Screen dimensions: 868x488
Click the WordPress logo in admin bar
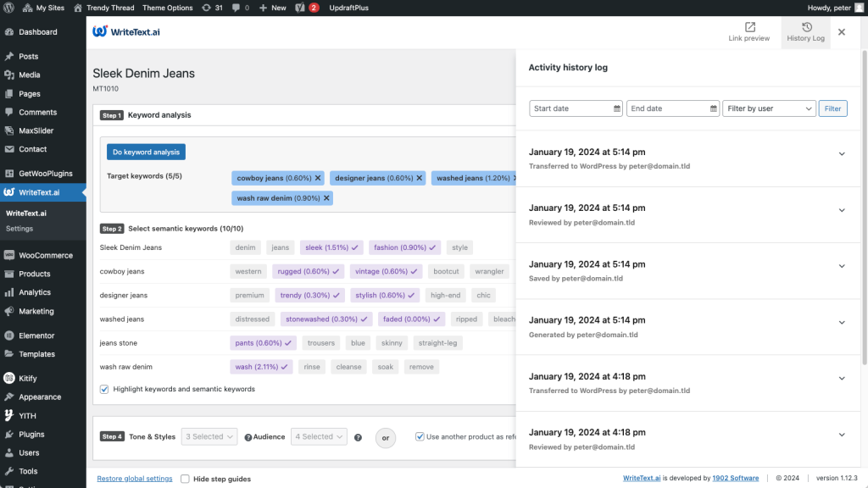point(9,8)
